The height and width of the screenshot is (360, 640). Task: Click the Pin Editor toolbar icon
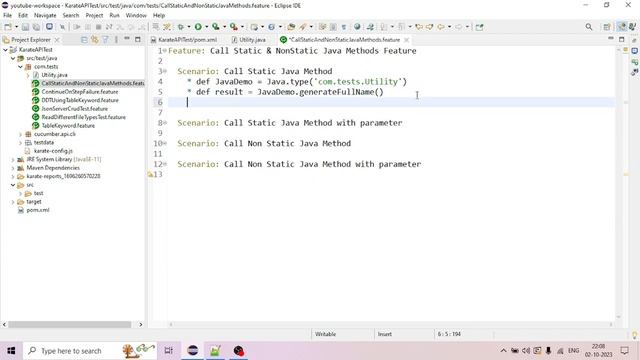pyautogui.click(x=480, y=27)
